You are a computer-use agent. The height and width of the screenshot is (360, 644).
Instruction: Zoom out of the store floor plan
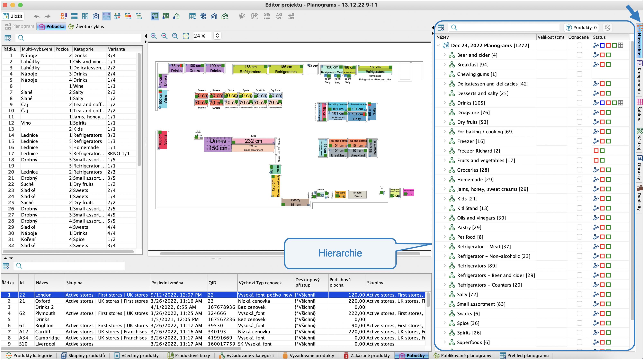click(x=164, y=36)
